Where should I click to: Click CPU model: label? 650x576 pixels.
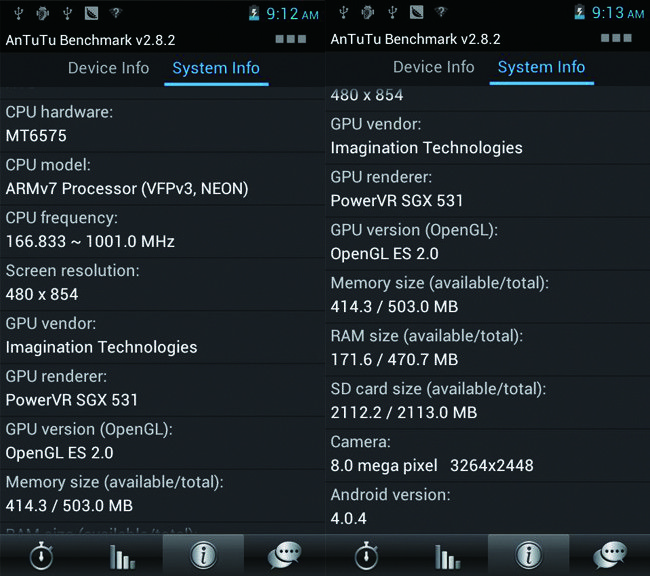(x=48, y=165)
